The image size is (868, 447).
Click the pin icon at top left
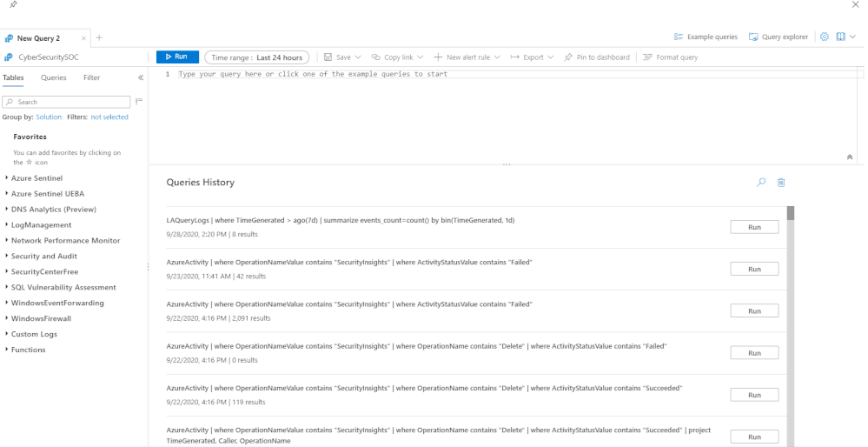point(13,4)
